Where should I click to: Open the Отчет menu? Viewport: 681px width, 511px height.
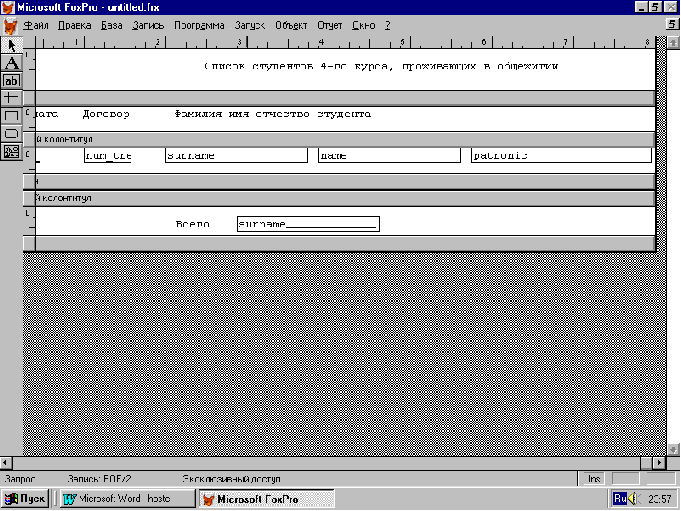[330, 26]
